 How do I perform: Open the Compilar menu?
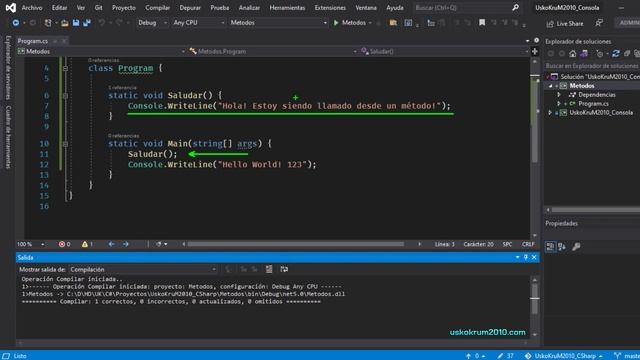point(158,8)
